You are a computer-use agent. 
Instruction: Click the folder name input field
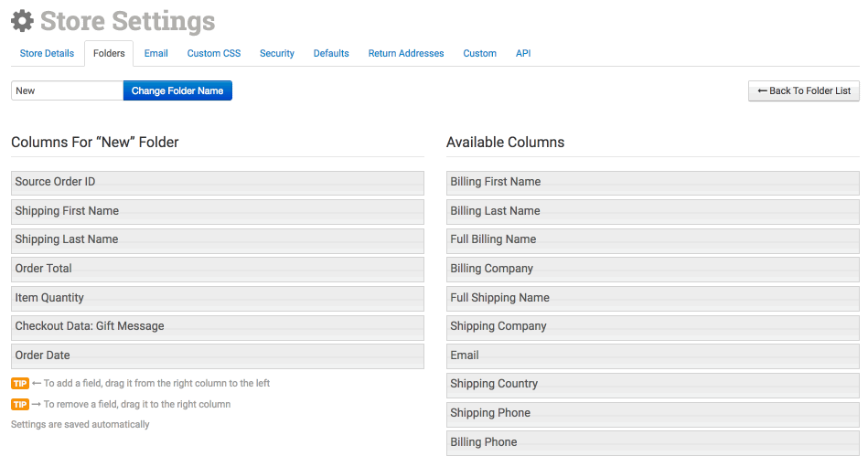coord(67,90)
